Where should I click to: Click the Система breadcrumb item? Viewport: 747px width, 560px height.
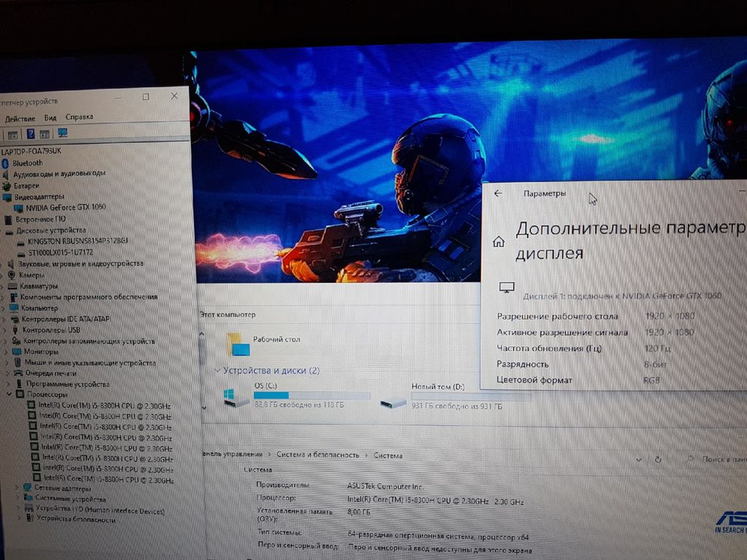click(388, 456)
